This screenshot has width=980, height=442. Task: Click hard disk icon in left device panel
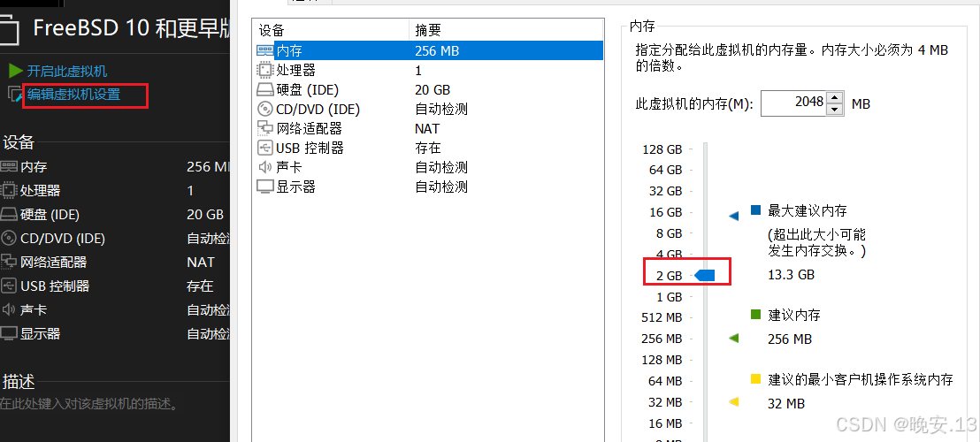pos(9,215)
